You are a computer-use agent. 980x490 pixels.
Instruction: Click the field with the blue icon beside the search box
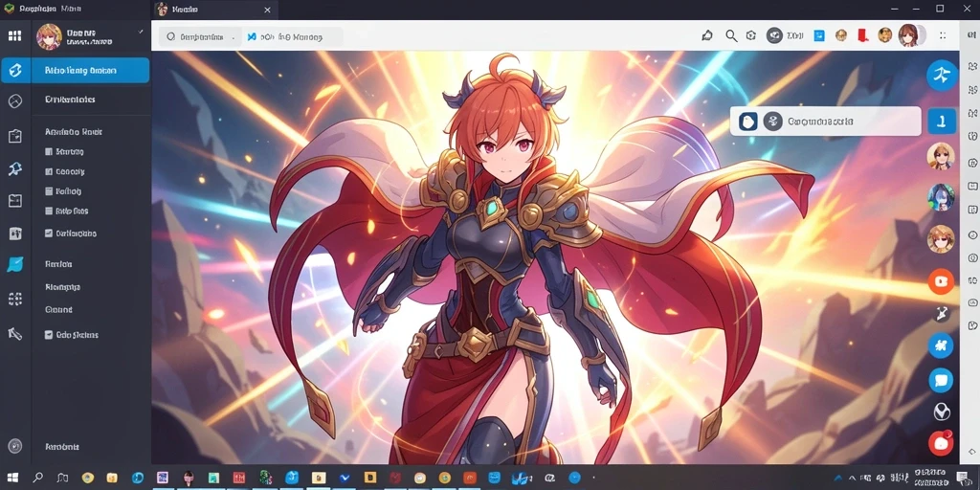click(x=293, y=37)
